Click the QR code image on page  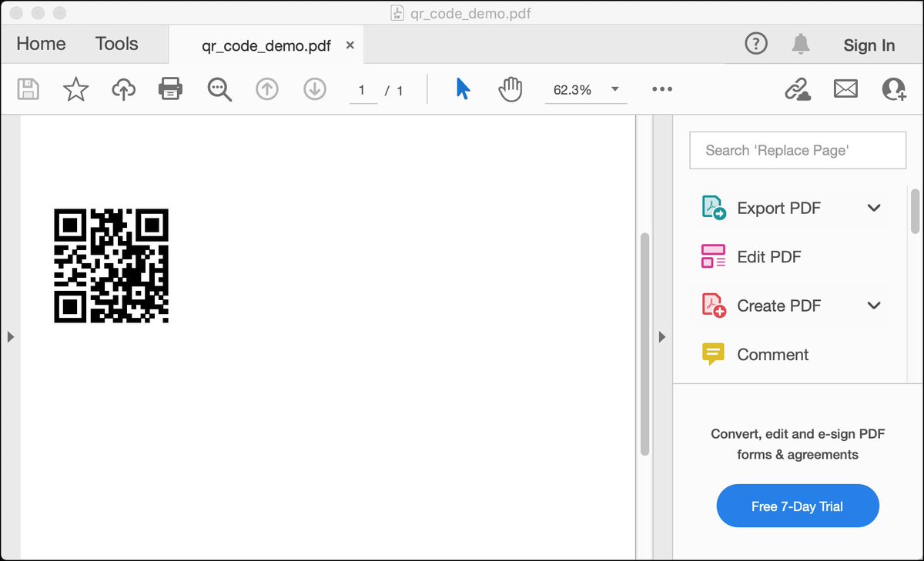112,265
